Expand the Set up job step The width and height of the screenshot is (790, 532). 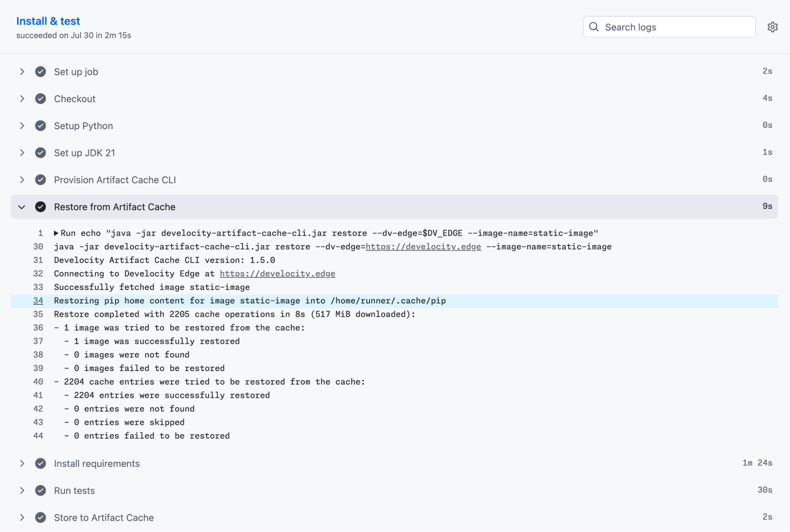click(x=22, y=72)
